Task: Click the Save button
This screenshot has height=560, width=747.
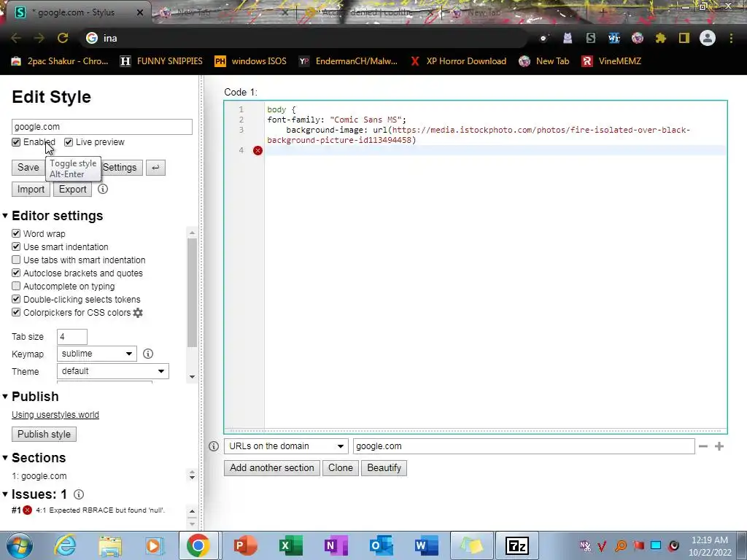Action: [x=28, y=168]
